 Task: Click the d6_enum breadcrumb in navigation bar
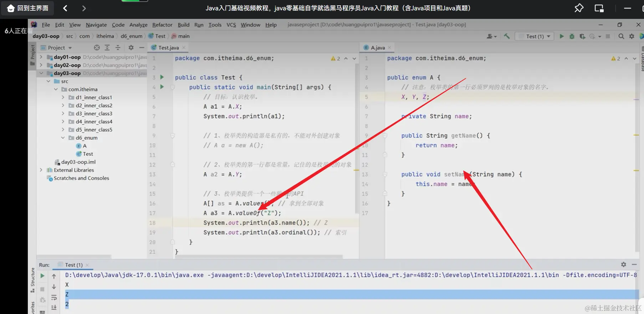pos(131,36)
